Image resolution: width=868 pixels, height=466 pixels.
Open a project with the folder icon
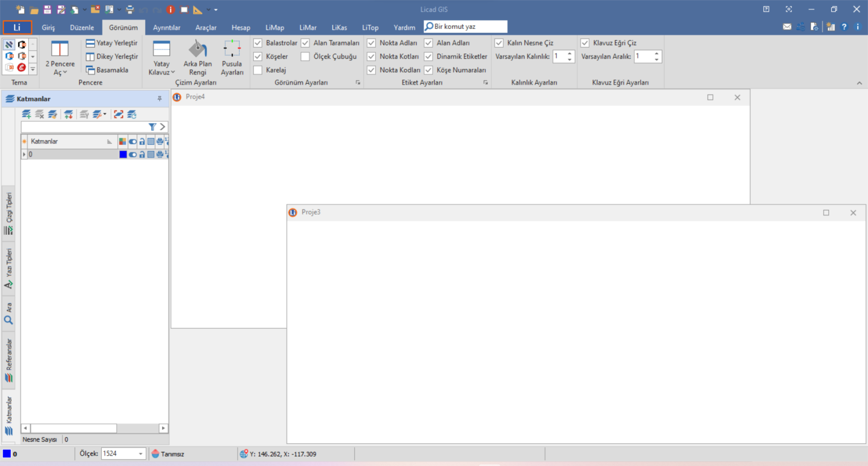point(34,10)
